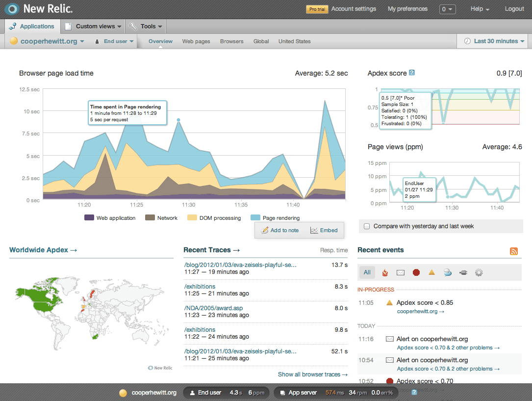Viewport: 532px width, 401px height.
Task: Open the End user dropdown
Action: tap(114, 41)
